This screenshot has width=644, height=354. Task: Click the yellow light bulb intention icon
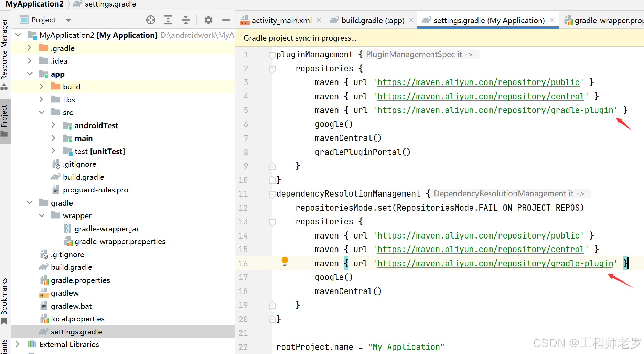tap(285, 261)
